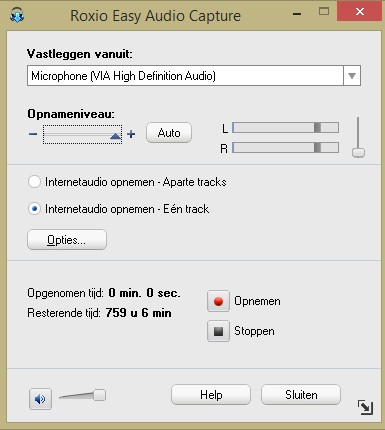Click the Auto level button
The image size is (385, 430).
pos(169,133)
